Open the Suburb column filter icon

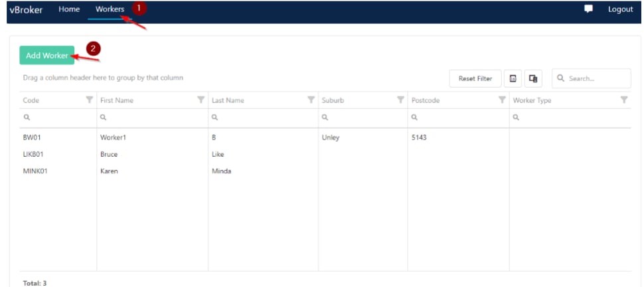(x=400, y=100)
